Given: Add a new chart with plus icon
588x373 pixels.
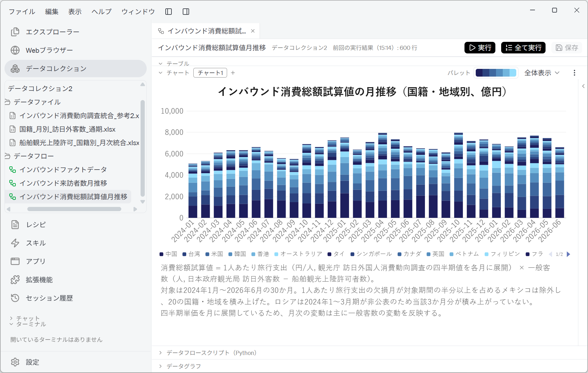Looking at the screenshot, I should [x=233, y=73].
